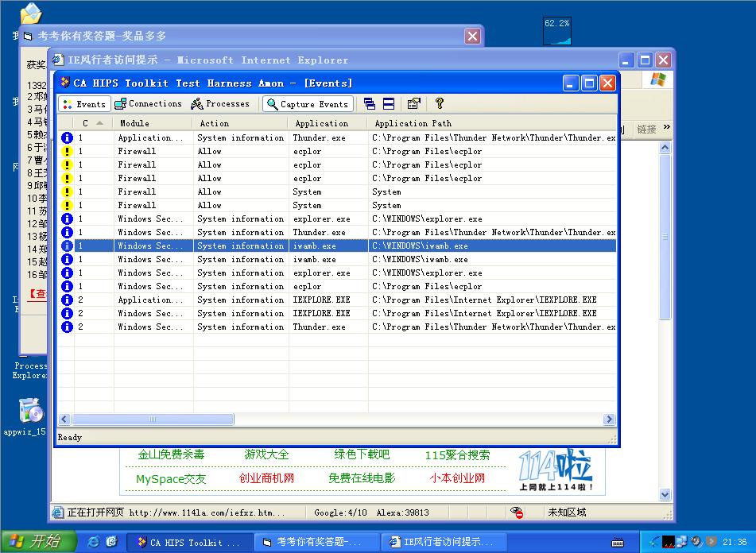
Task: Open the MySpace交友 link
Action: (x=171, y=479)
